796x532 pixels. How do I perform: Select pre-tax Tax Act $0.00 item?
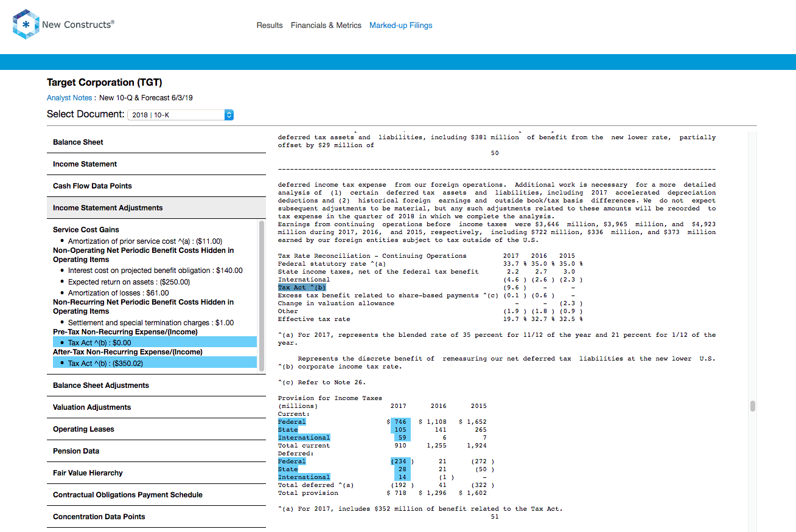point(155,343)
